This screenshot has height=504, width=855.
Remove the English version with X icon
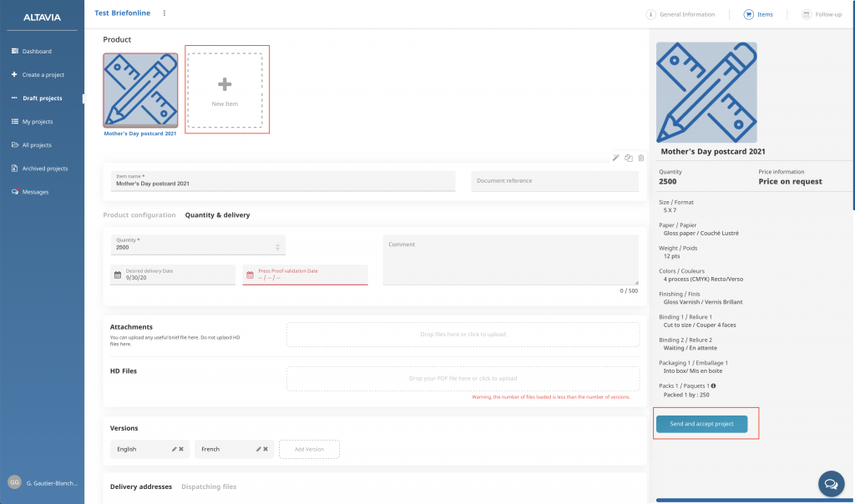pos(182,449)
